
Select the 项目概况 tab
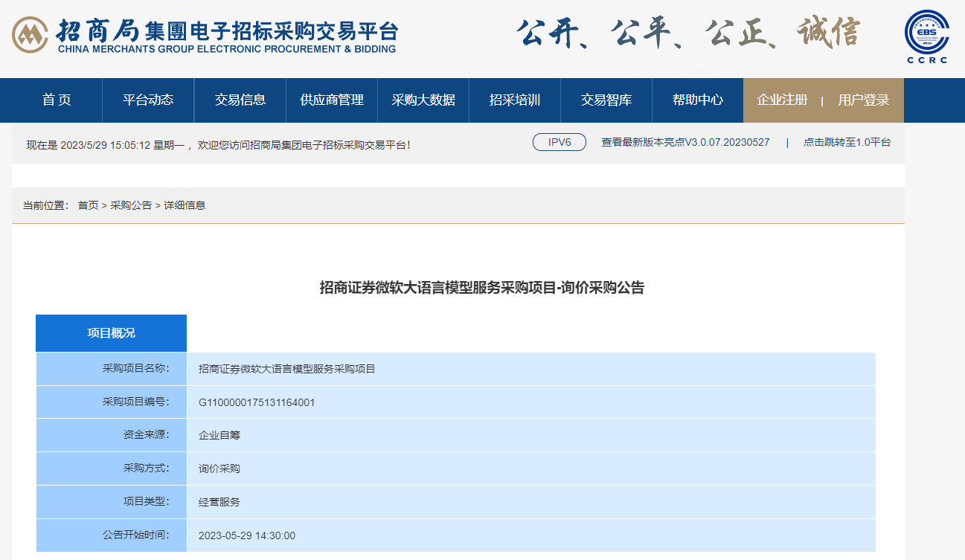coord(112,333)
